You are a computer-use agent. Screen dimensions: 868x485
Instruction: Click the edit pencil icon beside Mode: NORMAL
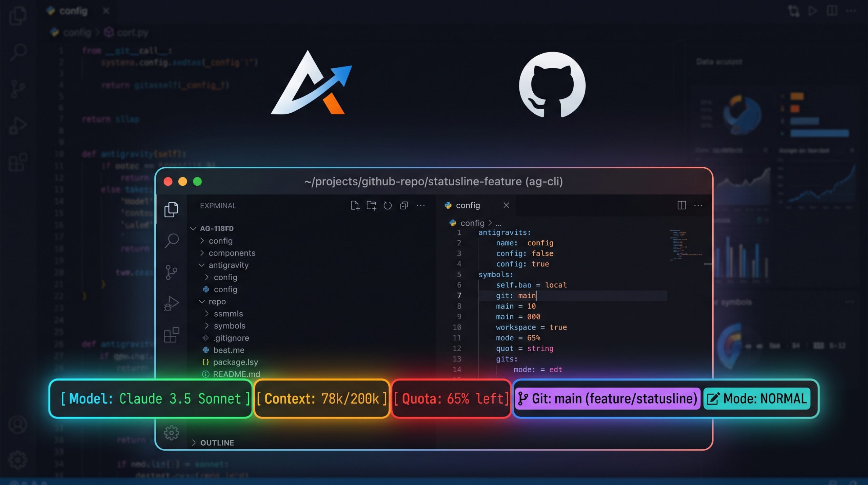[x=713, y=399]
